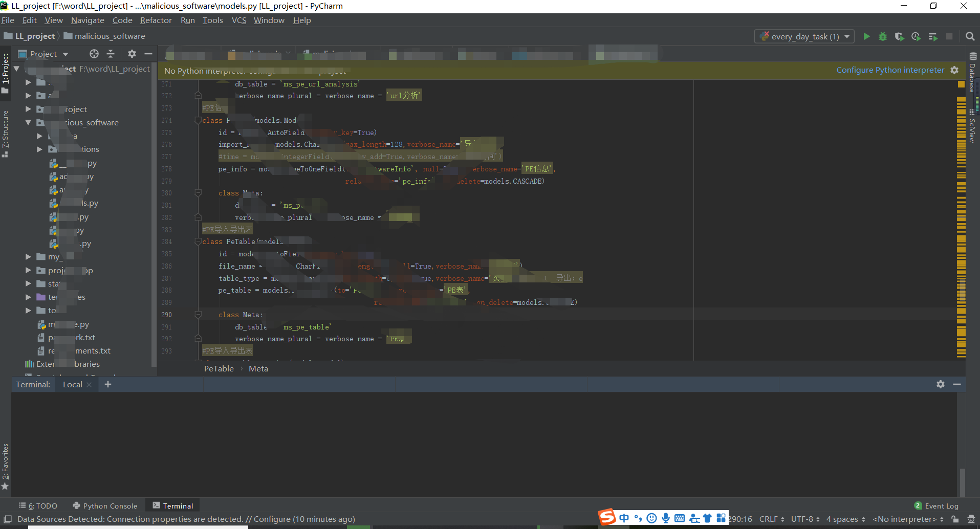
Task: Click Sogou emoji smiley icon
Action: 651,518
